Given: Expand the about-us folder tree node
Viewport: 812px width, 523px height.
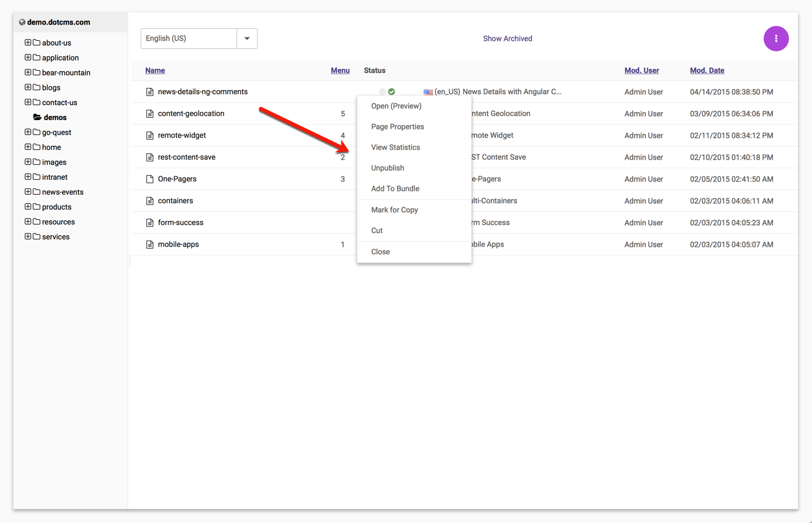Looking at the screenshot, I should click(x=28, y=42).
